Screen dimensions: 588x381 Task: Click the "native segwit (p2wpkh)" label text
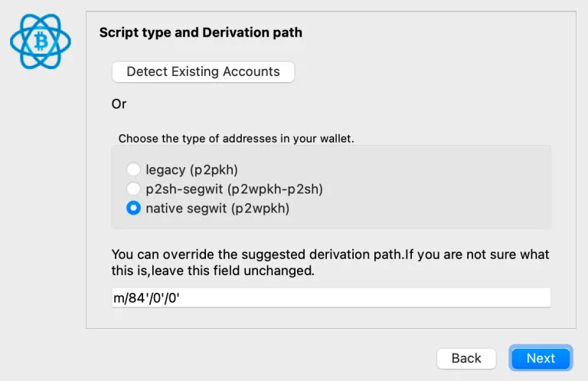pos(217,209)
